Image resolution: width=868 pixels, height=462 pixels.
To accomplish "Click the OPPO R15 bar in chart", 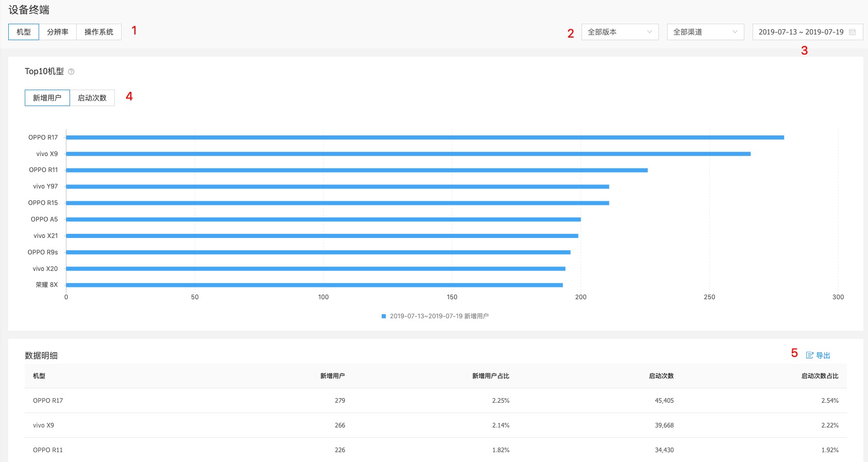I will click(337, 203).
